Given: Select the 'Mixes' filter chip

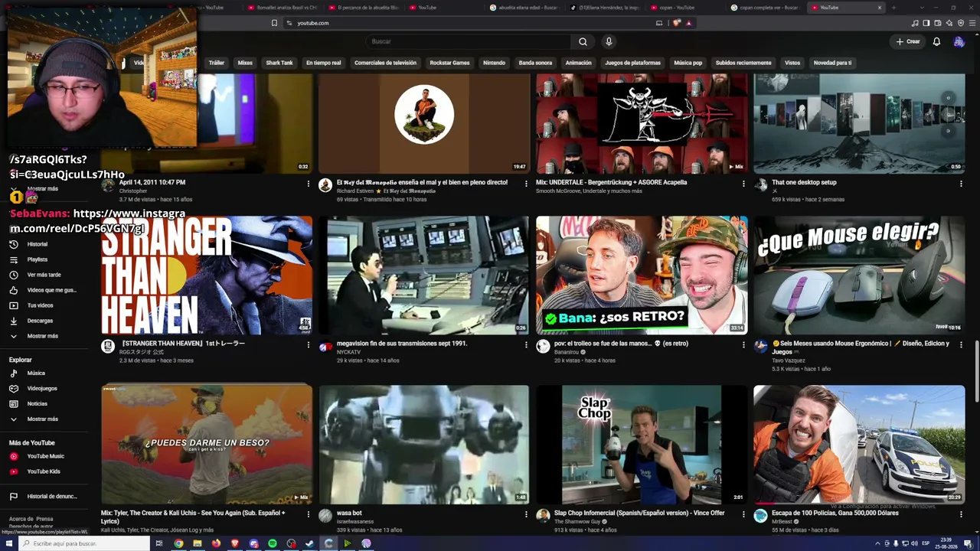Looking at the screenshot, I should tap(245, 63).
